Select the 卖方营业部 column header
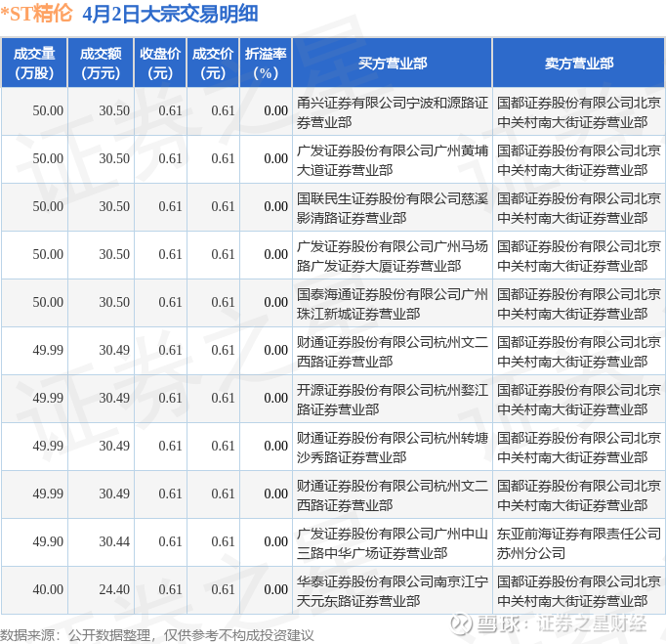666x644 pixels. (x=578, y=63)
